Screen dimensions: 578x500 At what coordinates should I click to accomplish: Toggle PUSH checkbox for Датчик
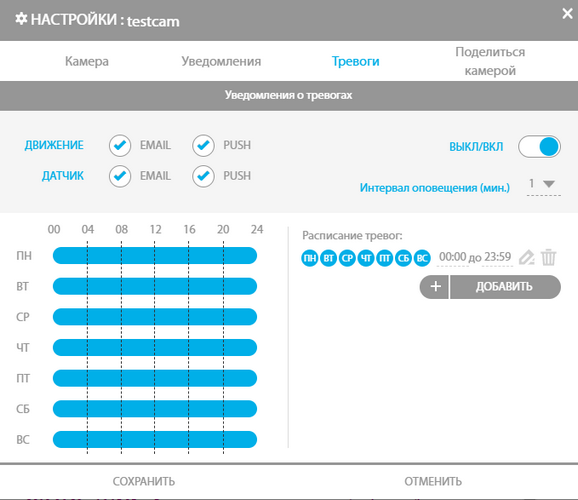(x=203, y=176)
